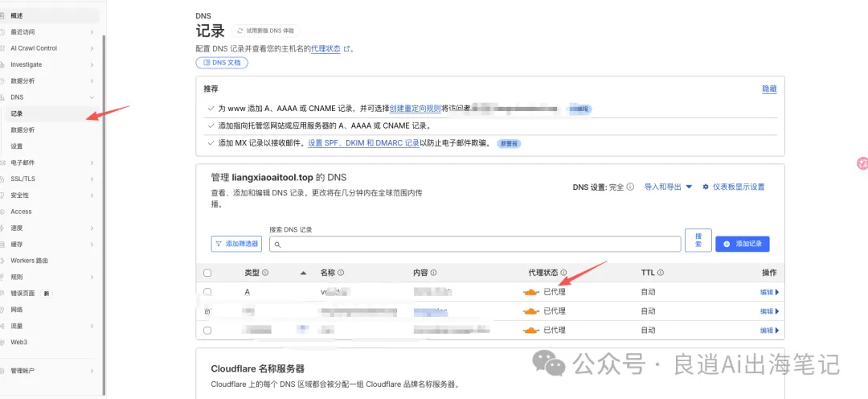This screenshot has width=868, height=399.
Task: Click the gear icon before 仪表板显示设置
Action: pyautogui.click(x=706, y=187)
